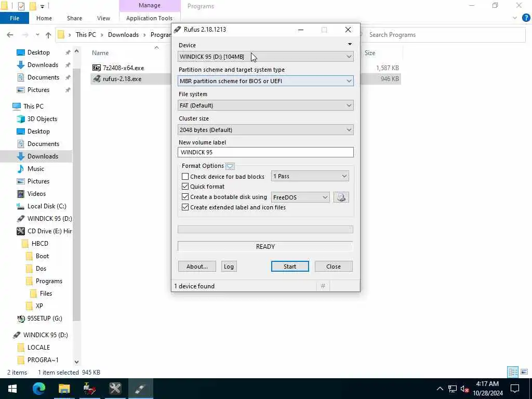Viewport: 532px width, 399px height.
Task: Open the HBCD folder in the tree
Action: click(x=39, y=244)
